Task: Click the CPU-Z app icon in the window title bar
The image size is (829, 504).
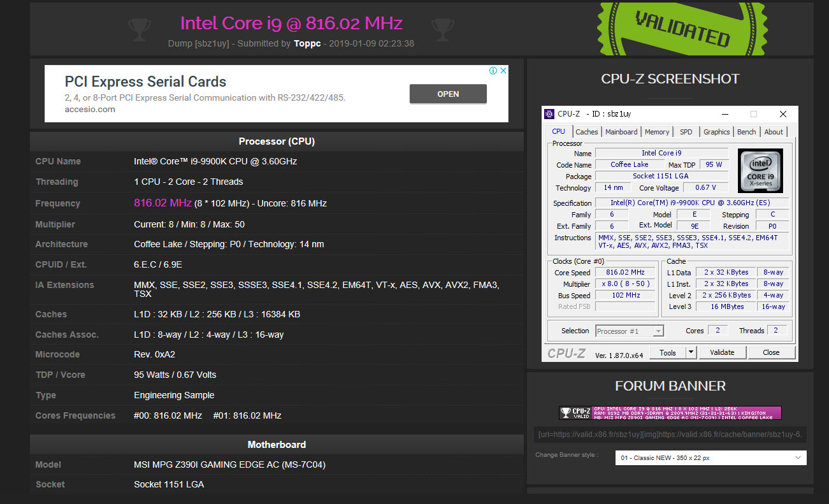Action: coord(549,114)
